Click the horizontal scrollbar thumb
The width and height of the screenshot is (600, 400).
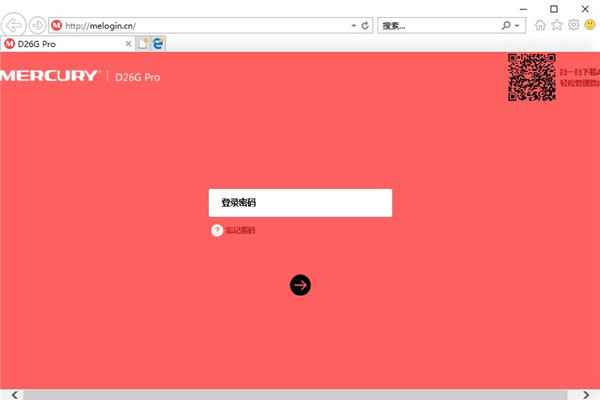295,395
